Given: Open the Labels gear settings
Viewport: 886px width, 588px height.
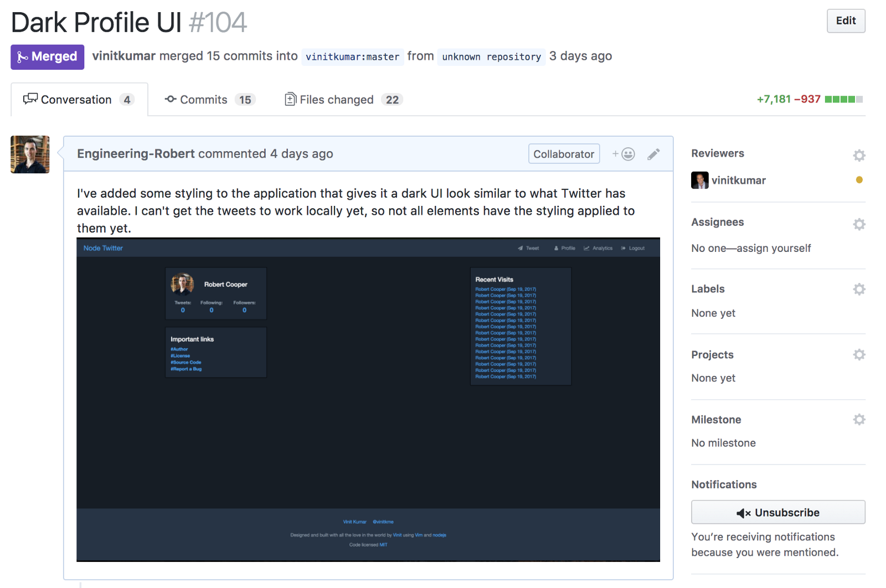Looking at the screenshot, I should (859, 289).
